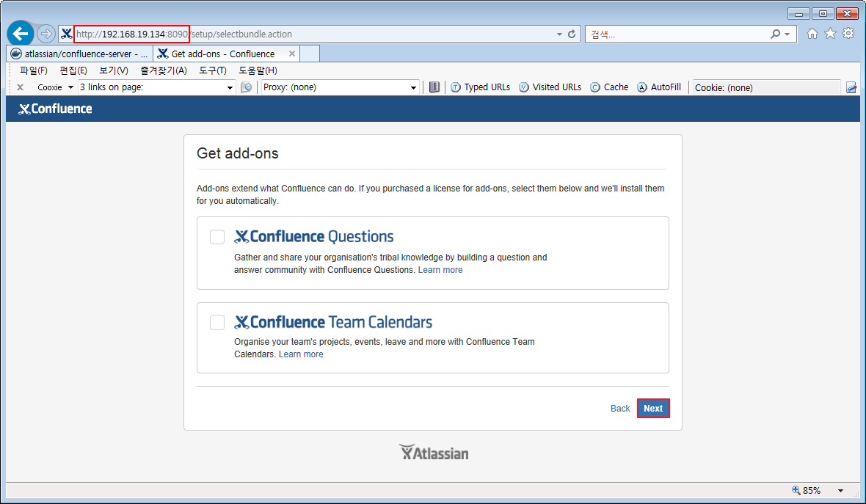This screenshot has height=504, width=866.
Task: Open Learn more for Confluence Questions
Action: (440, 270)
